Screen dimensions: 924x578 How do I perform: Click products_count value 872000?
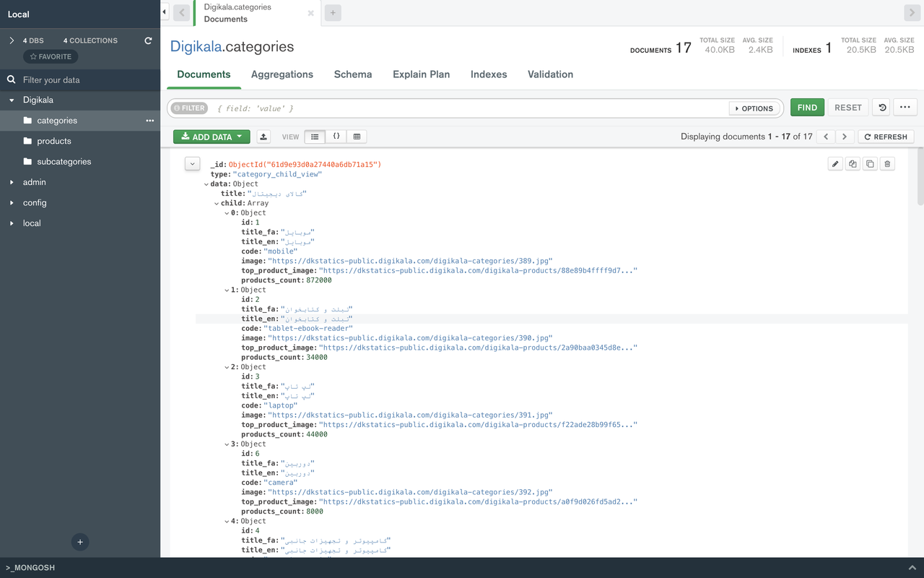(x=318, y=280)
